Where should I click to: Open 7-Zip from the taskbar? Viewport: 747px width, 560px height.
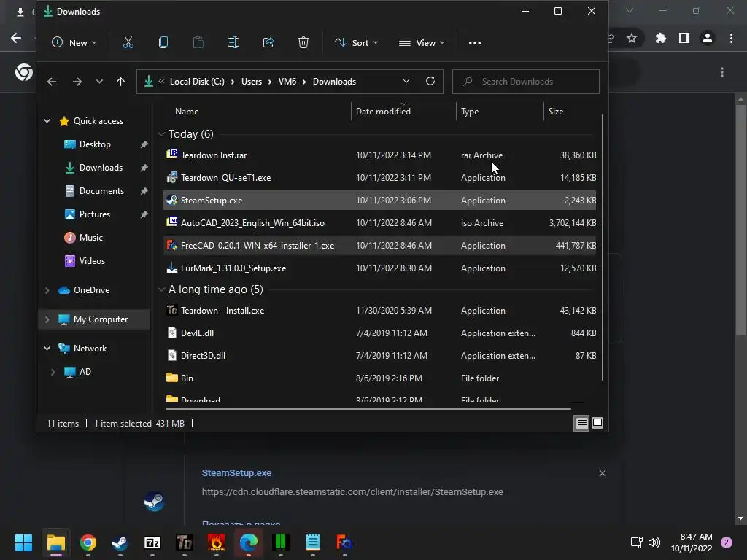click(152, 542)
